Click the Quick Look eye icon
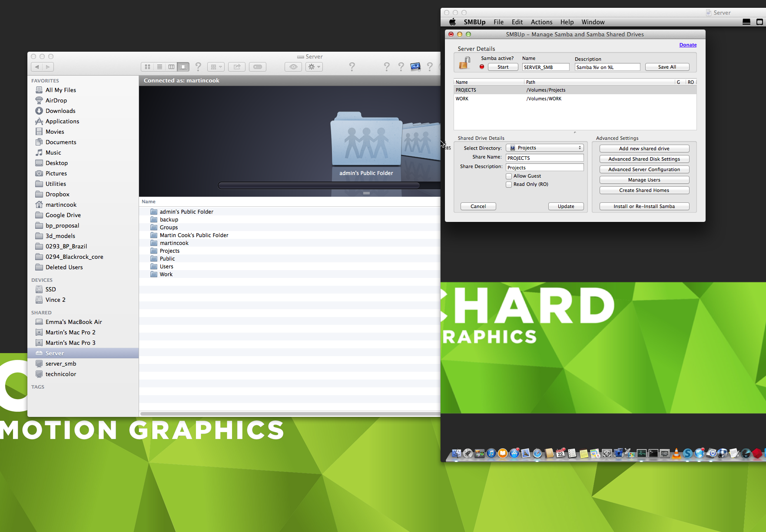Screen dimensions: 766x532 pyautogui.click(x=293, y=67)
